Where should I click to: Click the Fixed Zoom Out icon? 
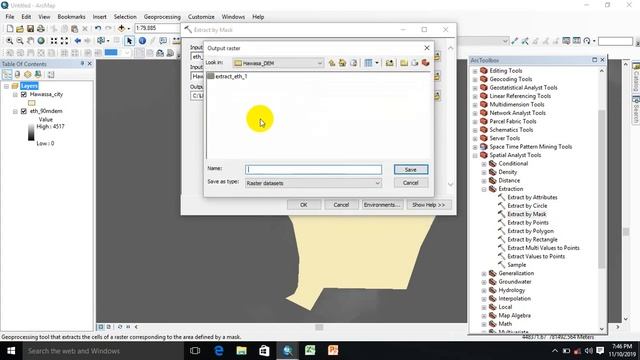tap(64, 41)
